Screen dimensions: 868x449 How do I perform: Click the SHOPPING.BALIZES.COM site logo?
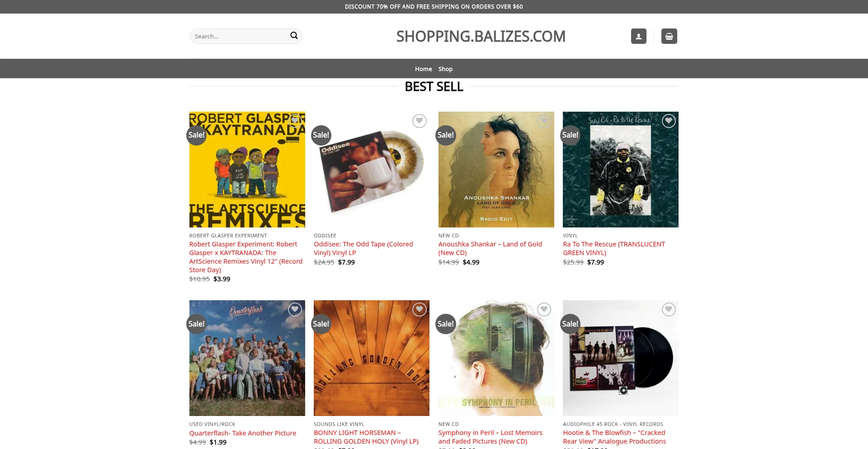[x=481, y=36]
